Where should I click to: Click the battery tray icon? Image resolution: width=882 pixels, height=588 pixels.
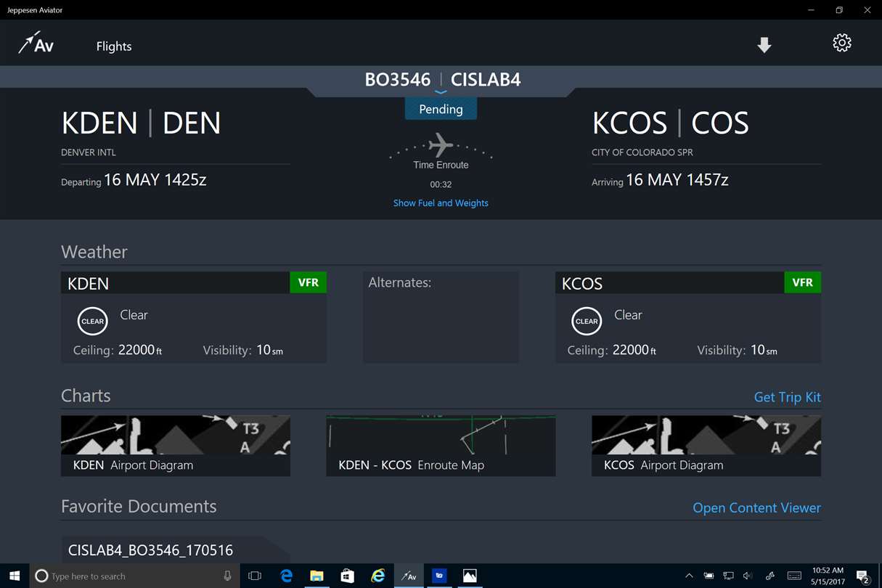pyautogui.click(x=709, y=576)
